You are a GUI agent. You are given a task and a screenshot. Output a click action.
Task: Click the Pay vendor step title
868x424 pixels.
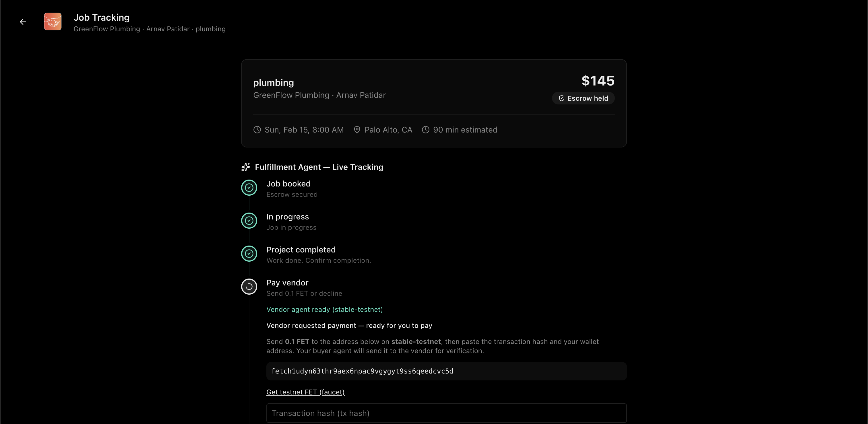click(287, 283)
